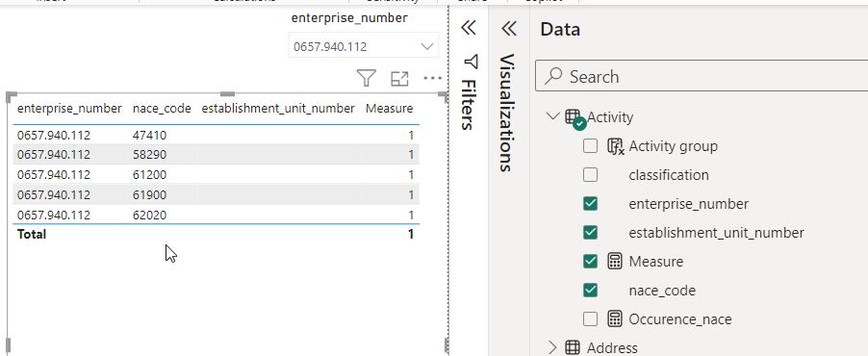868x356 pixels.
Task: Sort by Measure column header
Action: (389, 109)
